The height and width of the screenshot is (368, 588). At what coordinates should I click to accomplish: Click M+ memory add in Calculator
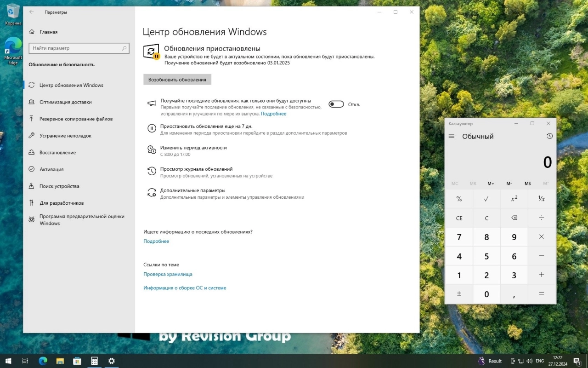tap(491, 184)
